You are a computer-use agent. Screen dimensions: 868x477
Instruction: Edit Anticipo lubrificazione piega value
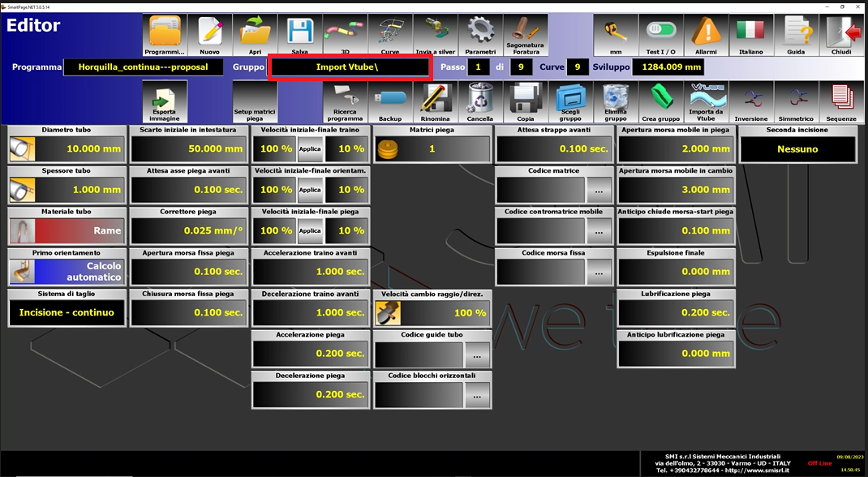tap(676, 354)
